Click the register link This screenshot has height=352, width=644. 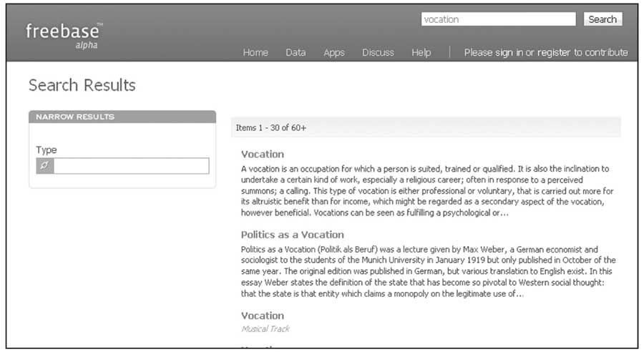coord(554,52)
